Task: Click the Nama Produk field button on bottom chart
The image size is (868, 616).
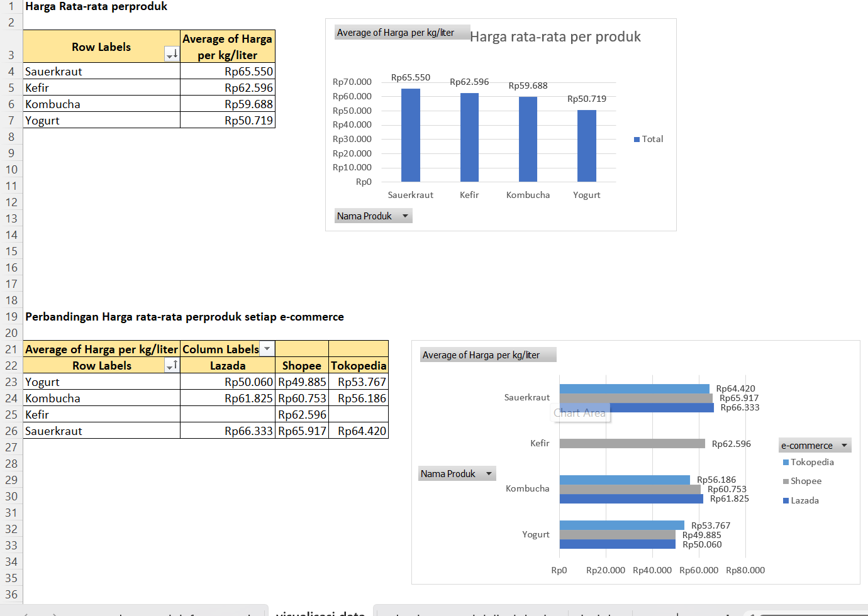Action: 457,473
